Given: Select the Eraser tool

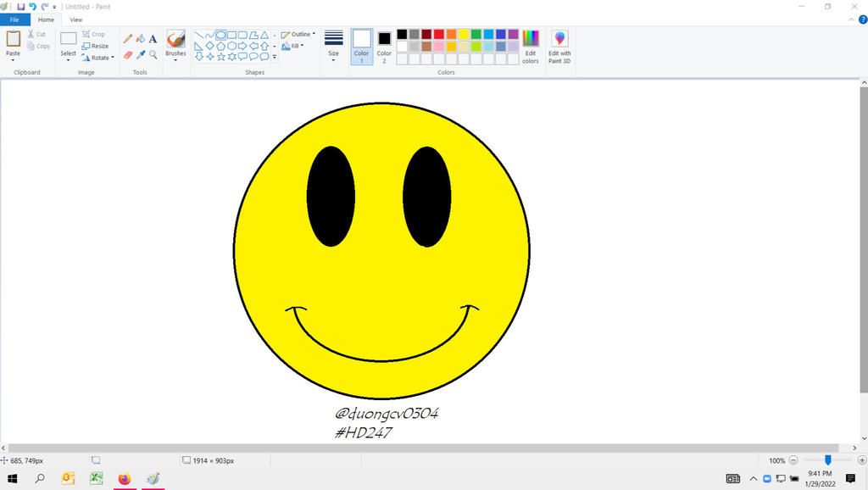Looking at the screenshot, I should pos(128,55).
